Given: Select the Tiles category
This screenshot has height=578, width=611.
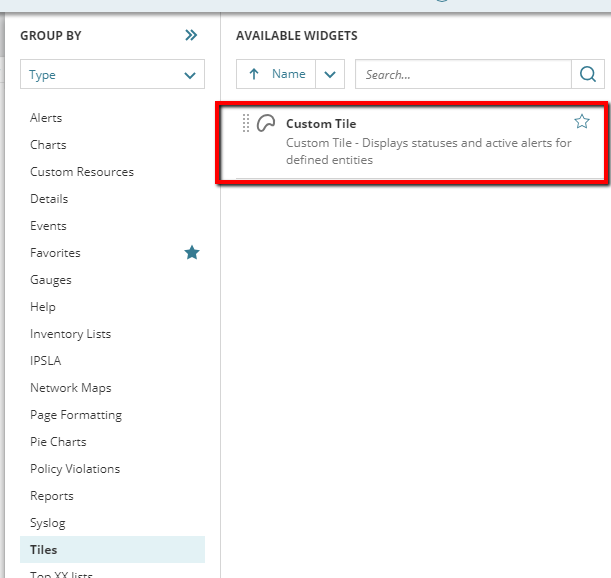Looking at the screenshot, I should [44, 550].
